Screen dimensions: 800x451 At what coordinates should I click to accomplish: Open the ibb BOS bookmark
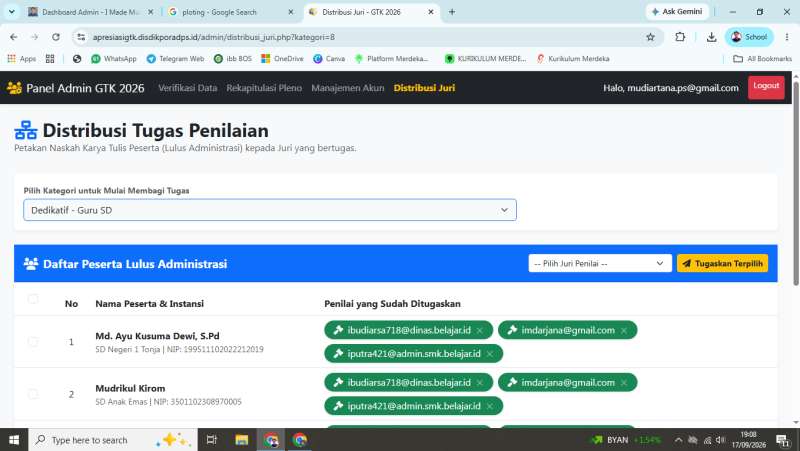coord(233,59)
